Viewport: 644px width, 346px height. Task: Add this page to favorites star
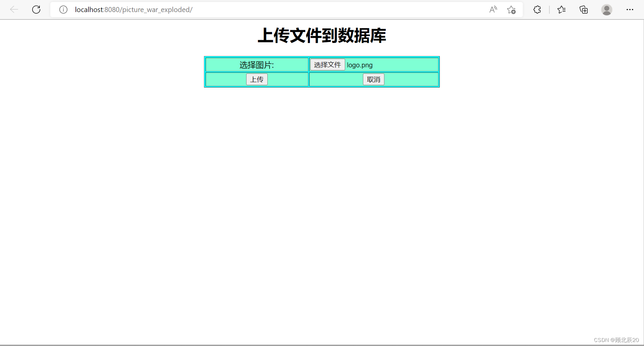(x=512, y=10)
